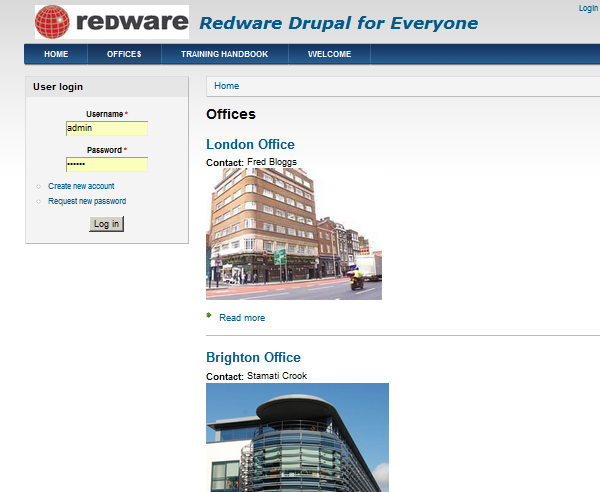This screenshot has height=492, width=600.
Task: Click the Request new password link
Action: click(x=87, y=201)
